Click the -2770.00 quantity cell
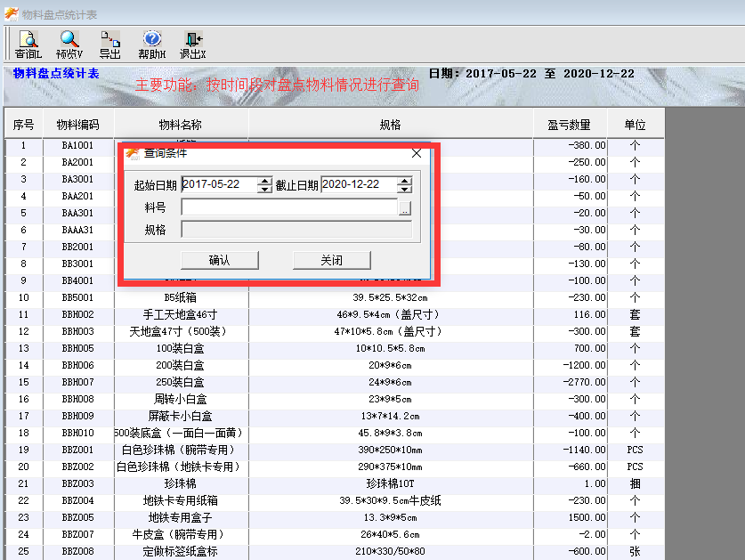 [571, 382]
